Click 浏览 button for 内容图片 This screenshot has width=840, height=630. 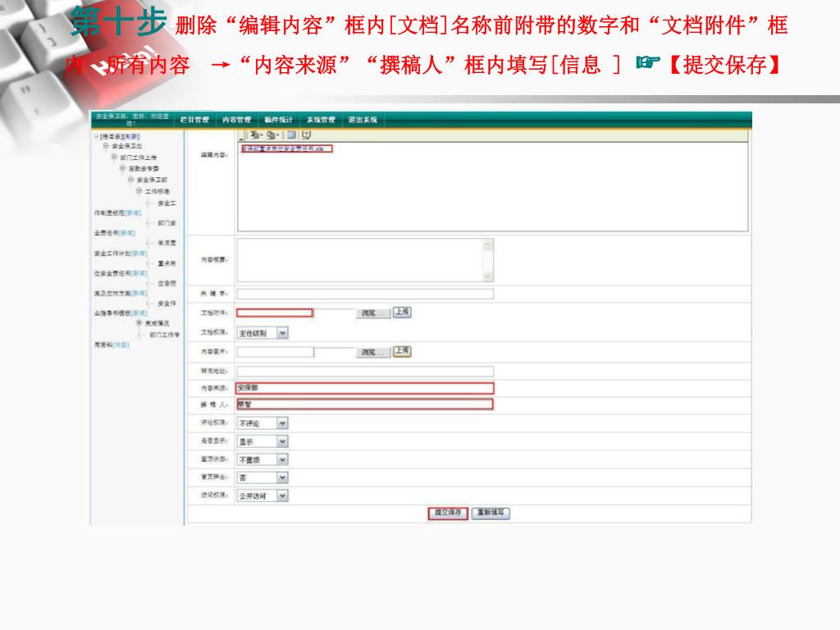pos(373,353)
